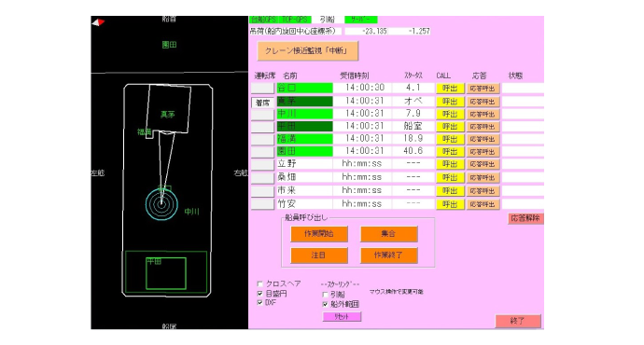Click the 終了 exit button

click(x=518, y=321)
